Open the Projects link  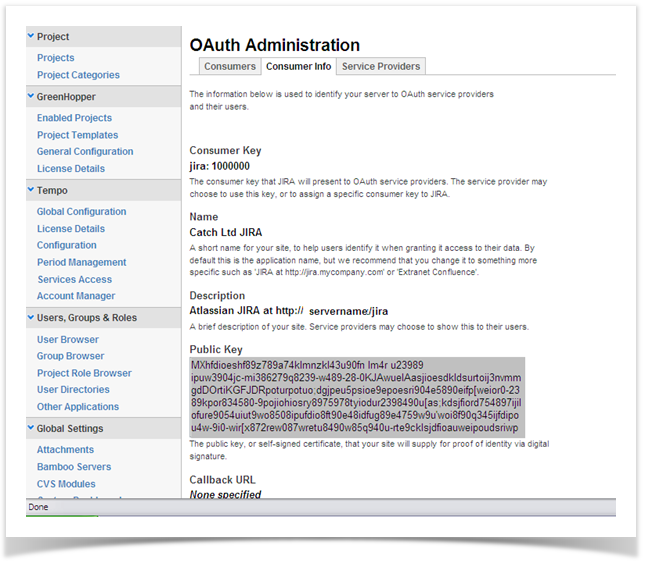(56, 58)
